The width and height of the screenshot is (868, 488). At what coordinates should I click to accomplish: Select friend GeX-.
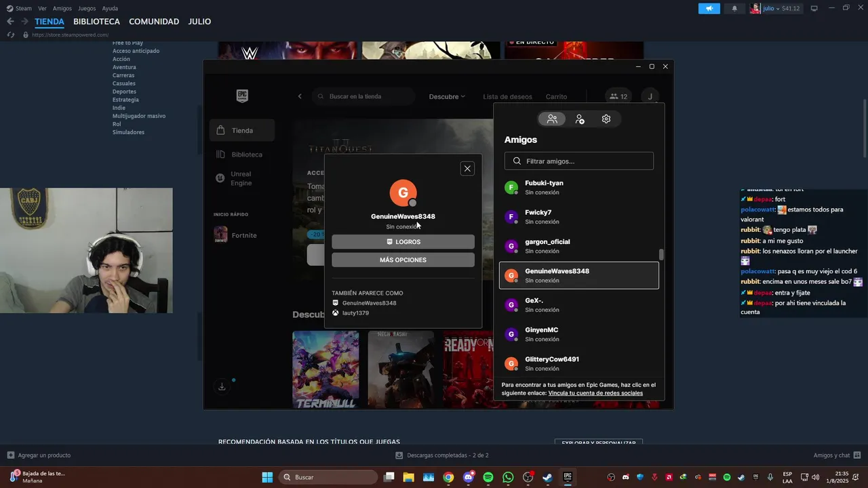click(x=579, y=304)
